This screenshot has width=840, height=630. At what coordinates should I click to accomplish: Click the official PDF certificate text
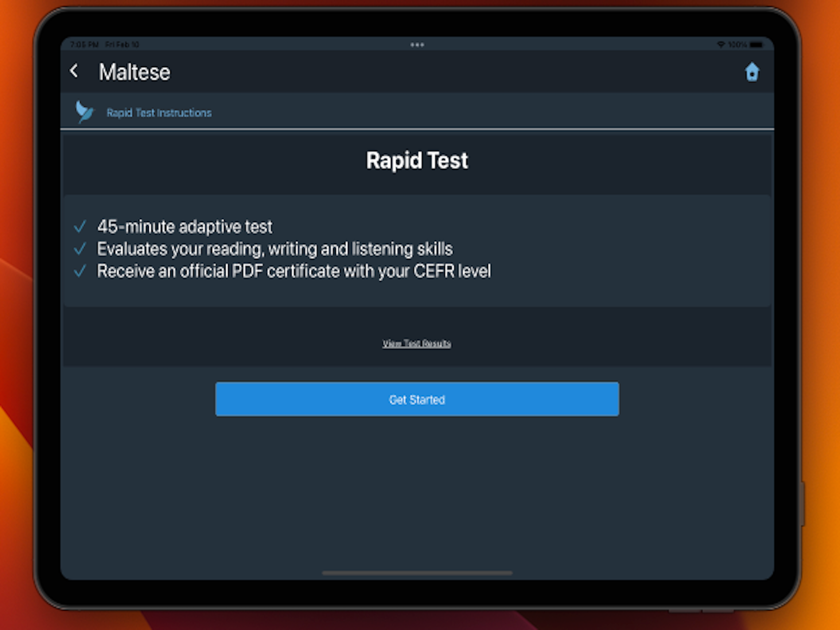tap(294, 271)
